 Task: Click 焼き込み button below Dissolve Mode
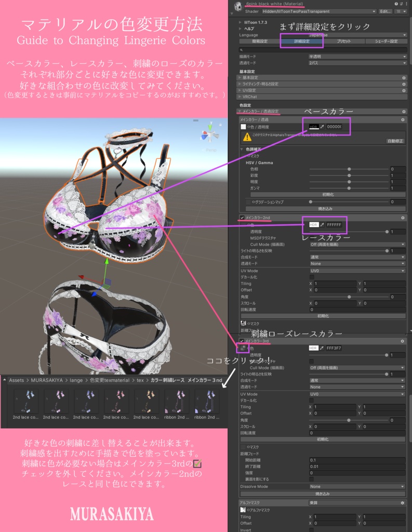[323, 494]
